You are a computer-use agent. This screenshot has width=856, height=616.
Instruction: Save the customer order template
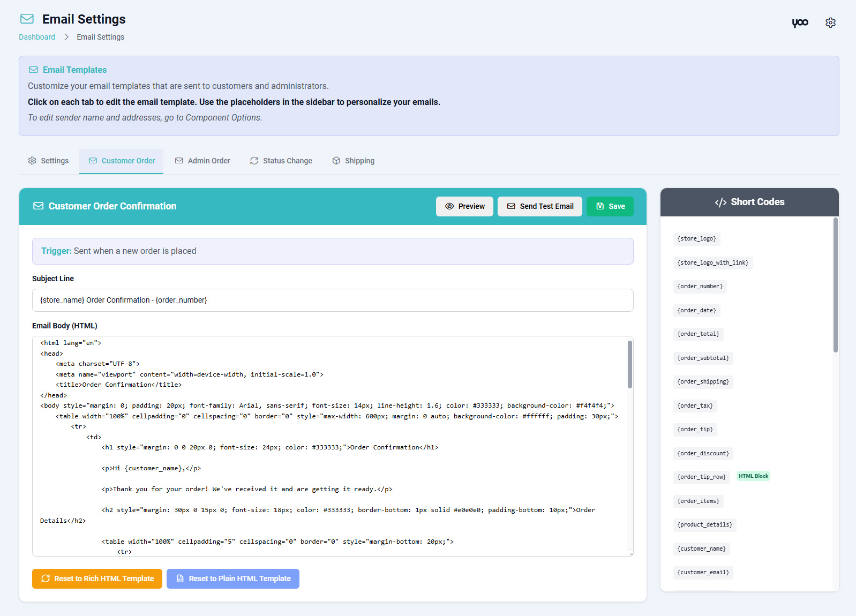pos(610,207)
